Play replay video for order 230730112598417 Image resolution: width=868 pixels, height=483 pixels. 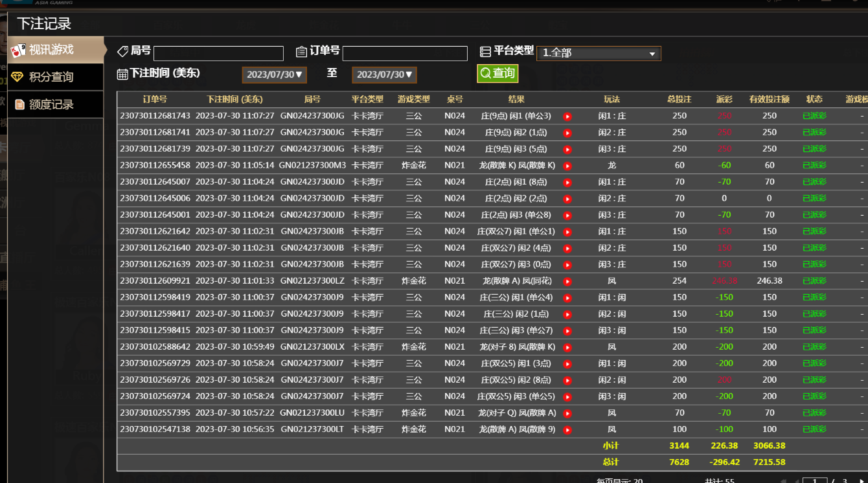pos(567,315)
